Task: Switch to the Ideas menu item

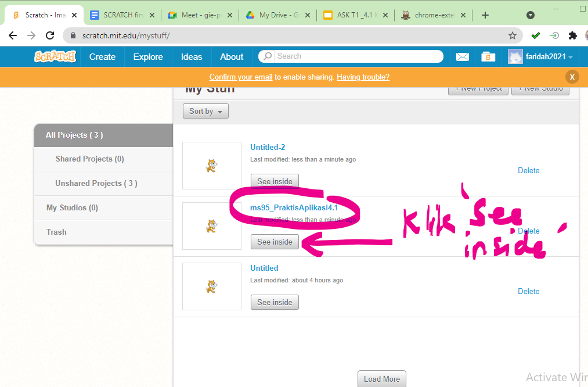Action: (x=191, y=56)
